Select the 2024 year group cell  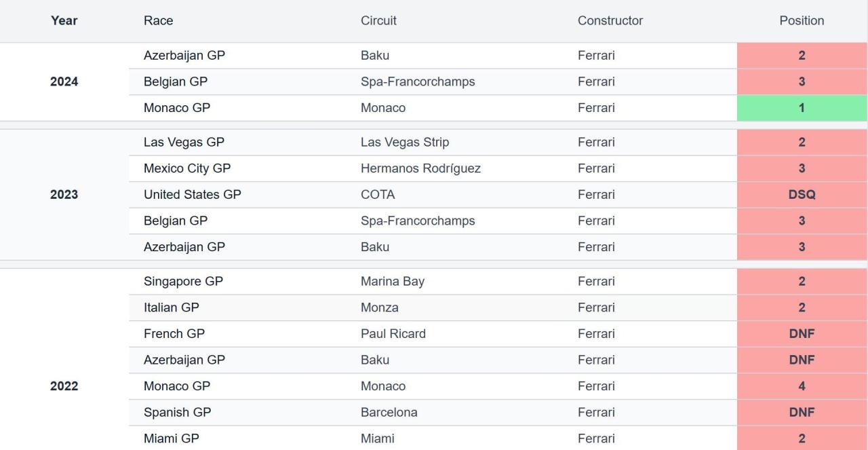pyautogui.click(x=64, y=82)
